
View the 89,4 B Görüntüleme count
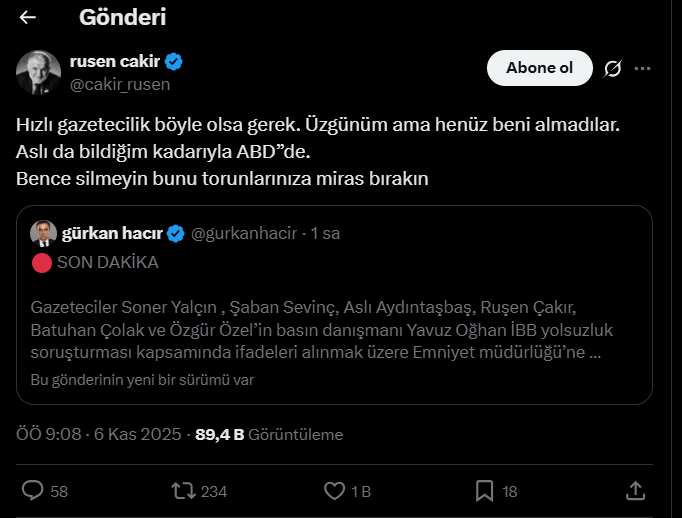coord(268,435)
